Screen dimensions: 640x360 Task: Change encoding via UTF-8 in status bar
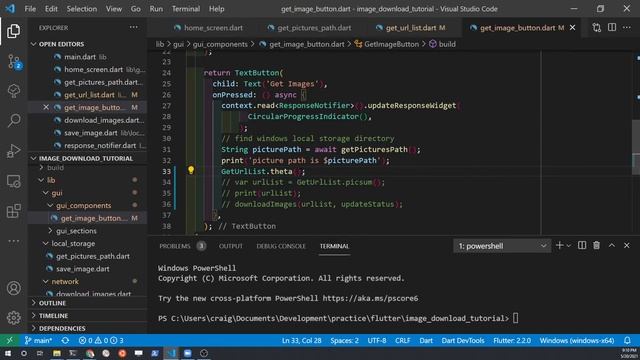coord(377,340)
